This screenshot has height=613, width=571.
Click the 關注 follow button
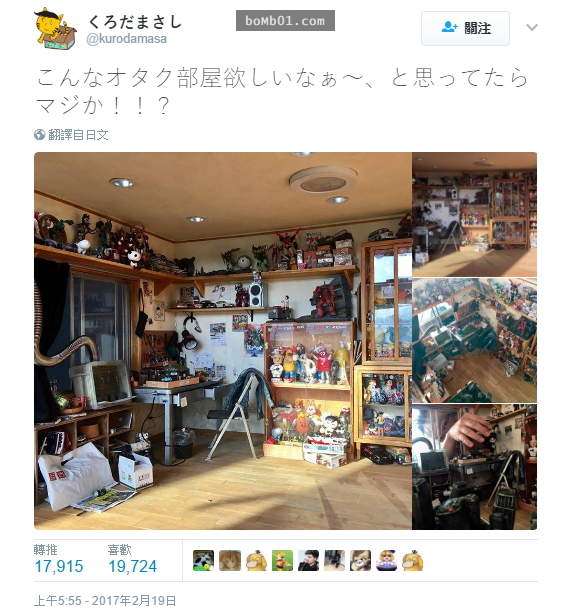coord(465,28)
